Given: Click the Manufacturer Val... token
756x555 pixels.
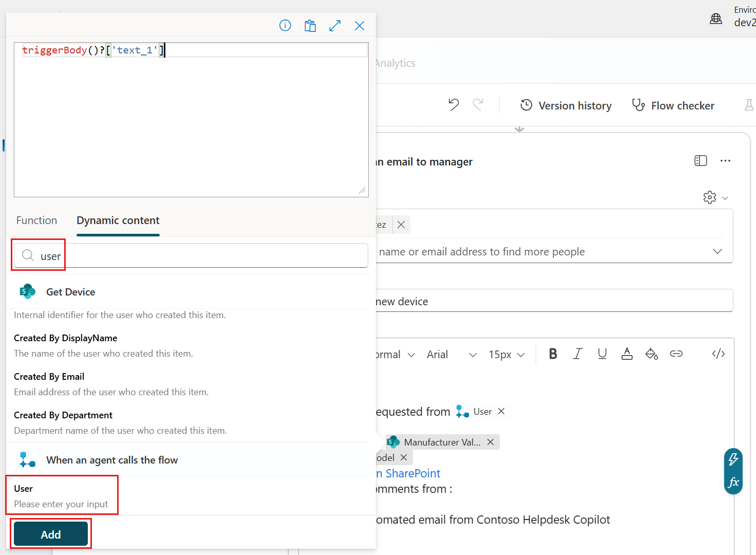Looking at the screenshot, I should 442,442.
